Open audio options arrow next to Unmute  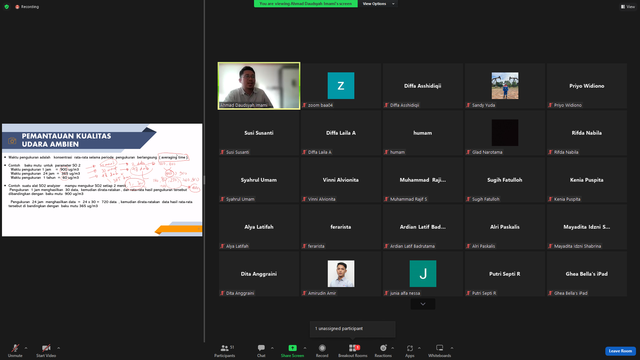click(26, 348)
